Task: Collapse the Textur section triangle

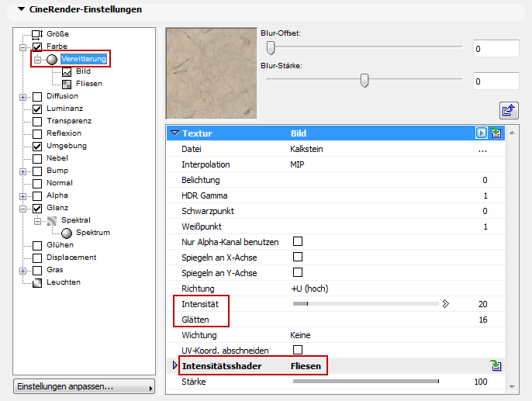Action: 174,133
